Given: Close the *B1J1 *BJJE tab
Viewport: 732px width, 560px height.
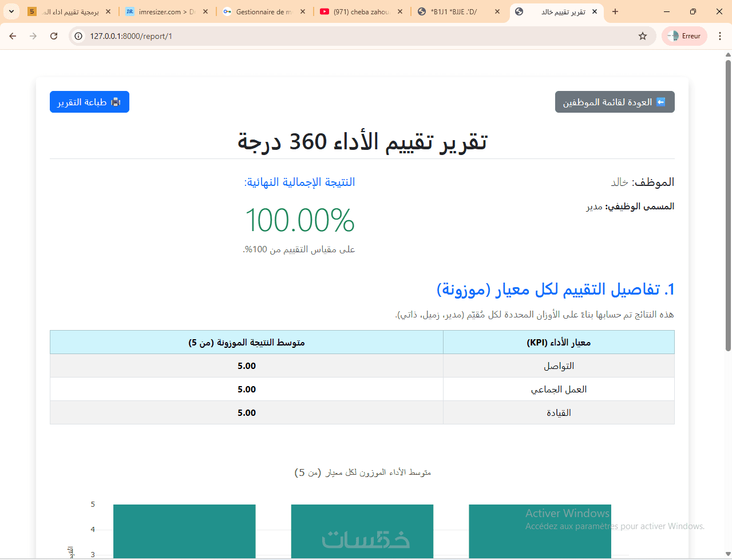Looking at the screenshot, I should coord(497,11).
